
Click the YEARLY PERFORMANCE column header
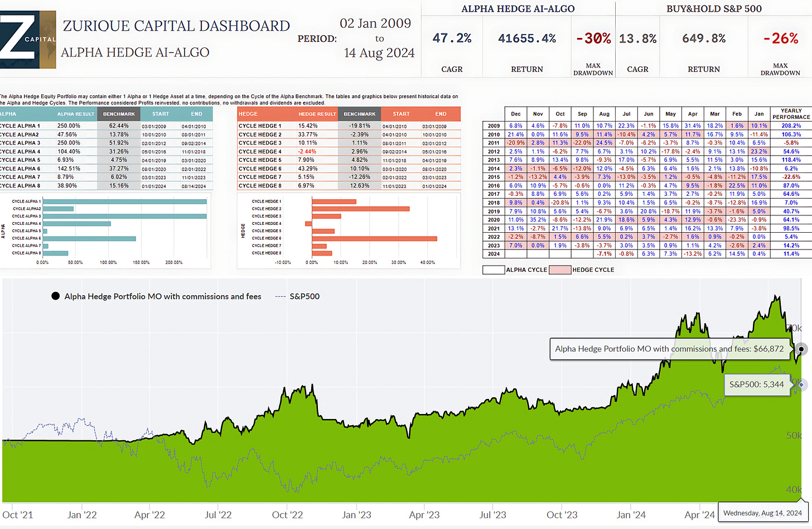[x=791, y=114]
